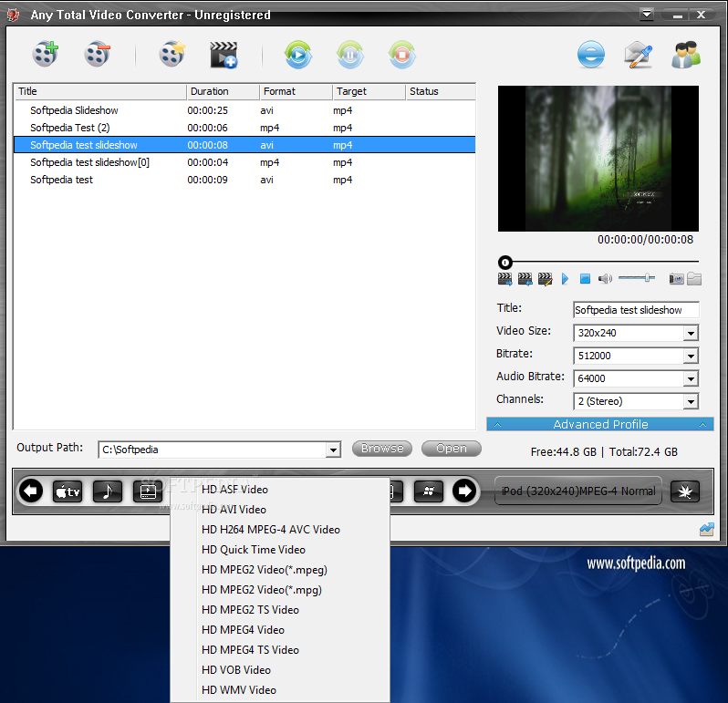Click the film reel with star icon
Screen dimensions: 728x703
point(172,55)
